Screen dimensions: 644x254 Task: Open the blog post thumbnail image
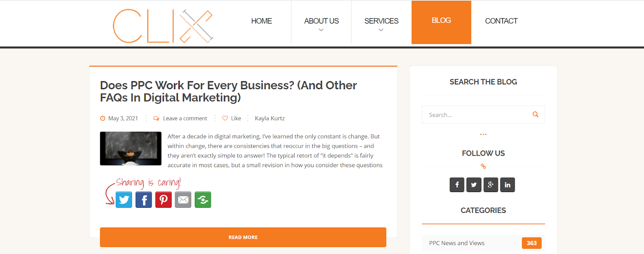point(131,149)
